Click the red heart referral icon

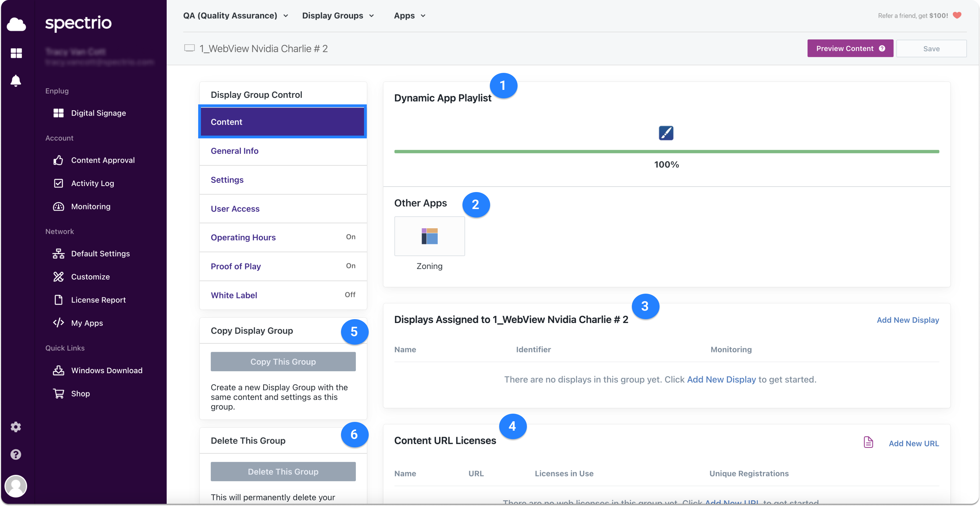(957, 15)
